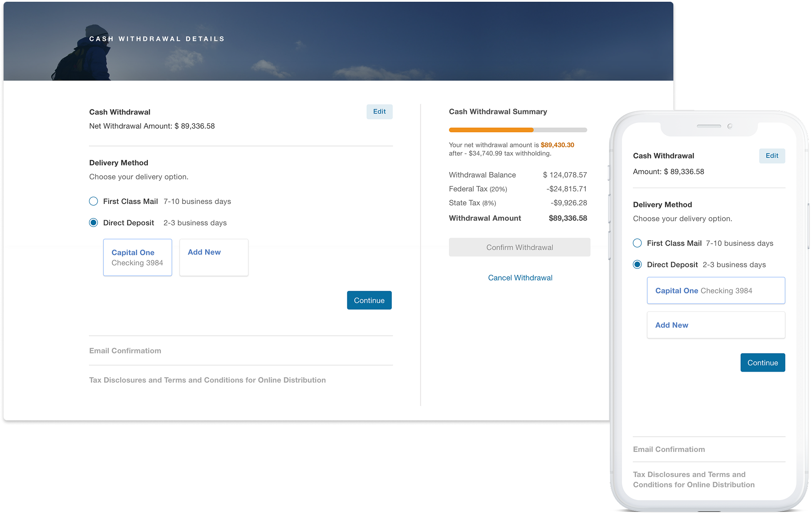Click the orange withdrawal progress bar
Image resolution: width=812 pixels, height=526 pixels.
(518, 130)
